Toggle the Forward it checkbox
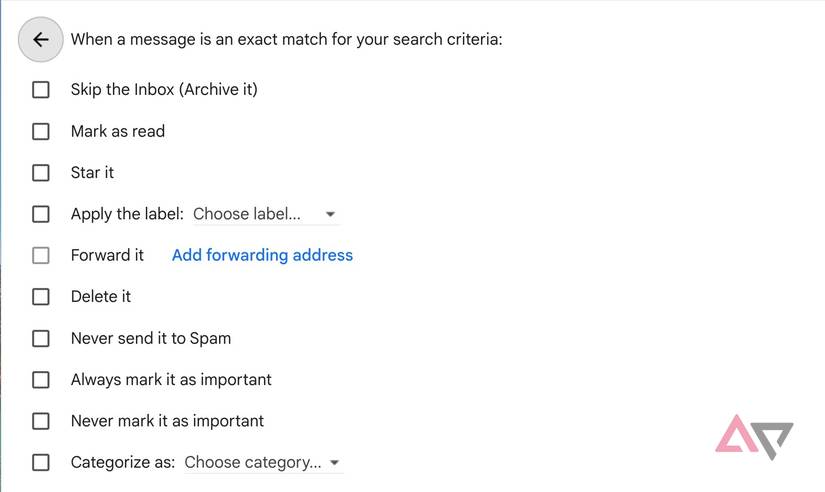Viewport: 825px width, 492px height. [41, 255]
